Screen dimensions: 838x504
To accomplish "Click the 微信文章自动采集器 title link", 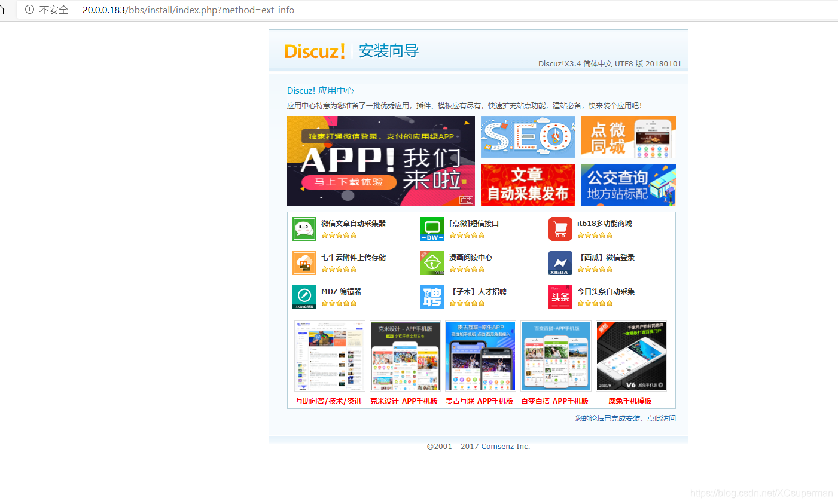I will click(354, 224).
